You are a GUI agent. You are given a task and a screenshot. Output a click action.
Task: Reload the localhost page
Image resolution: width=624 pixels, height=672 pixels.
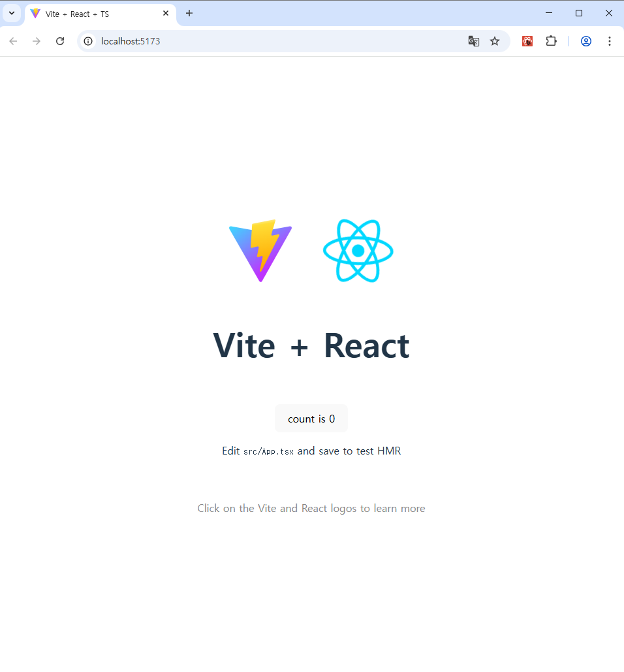tap(60, 41)
